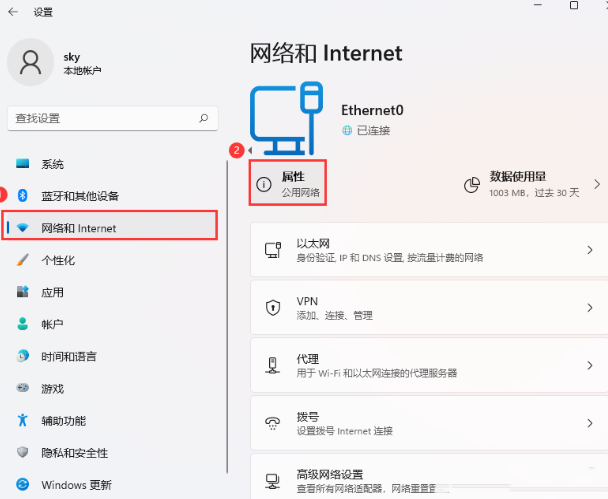Click the clock globe icon for 时间和语言
The height and width of the screenshot is (499, 608).
pos(22,356)
